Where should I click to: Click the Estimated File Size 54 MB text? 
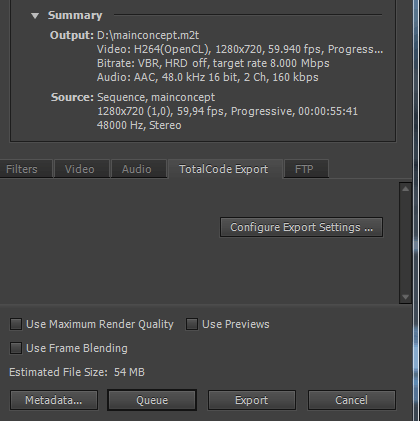(77, 372)
